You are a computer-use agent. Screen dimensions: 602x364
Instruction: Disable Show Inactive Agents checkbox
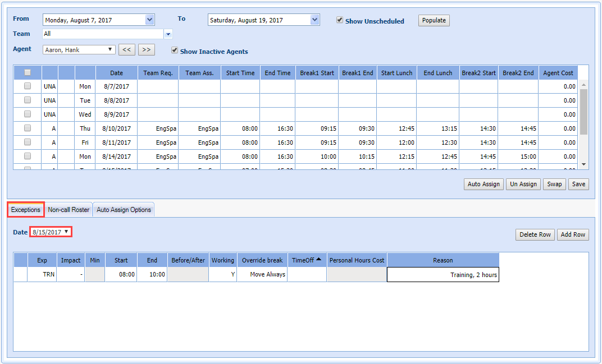[x=175, y=50]
